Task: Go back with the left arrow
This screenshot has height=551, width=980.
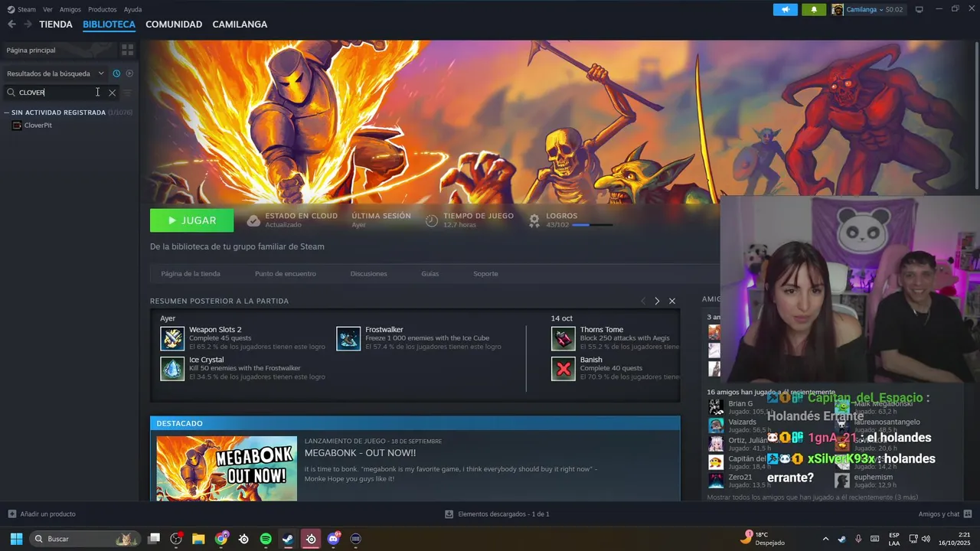Action: point(11,24)
